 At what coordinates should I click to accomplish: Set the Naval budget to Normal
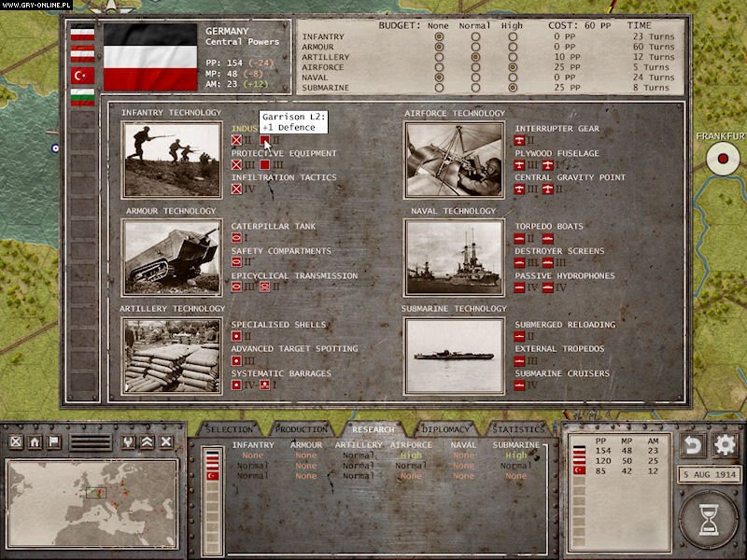point(475,77)
